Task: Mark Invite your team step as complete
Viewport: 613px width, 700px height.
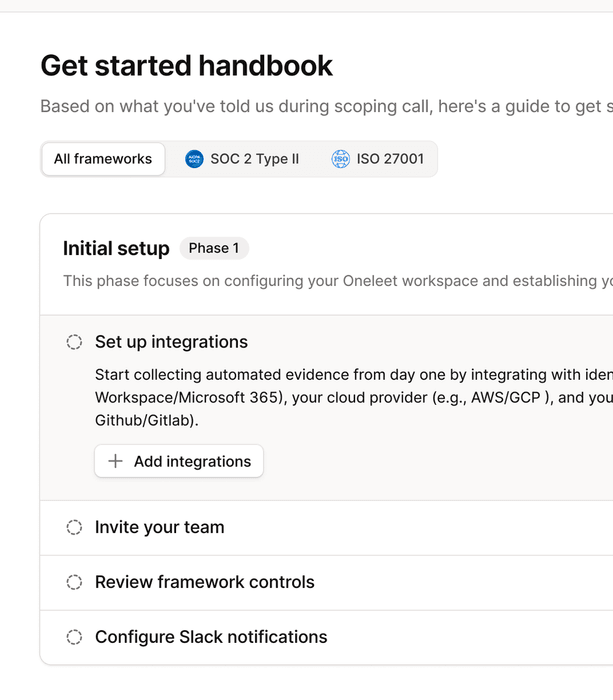Action: (x=74, y=527)
